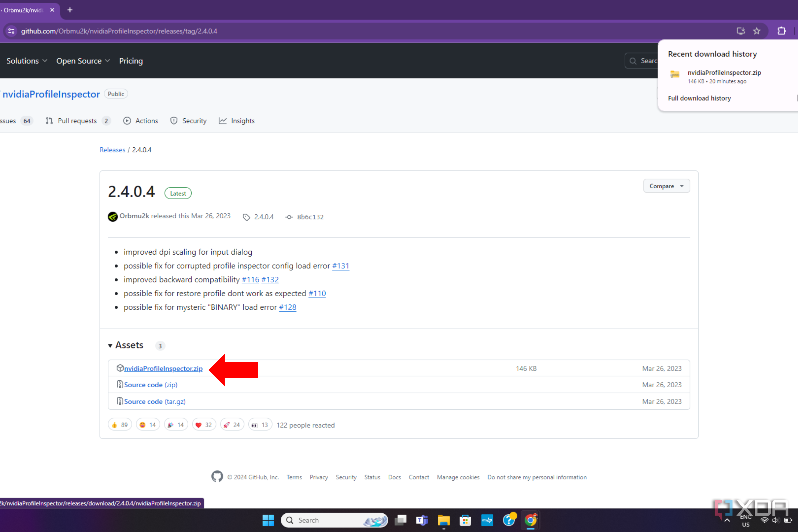798x532 pixels.
Task: Click the Security shield icon
Action: click(174, 121)
